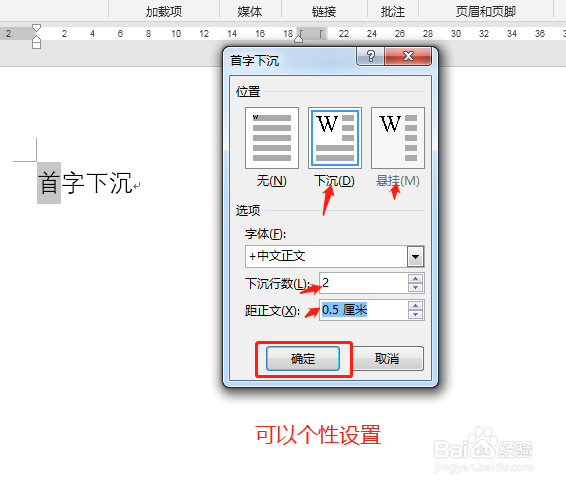The height and width of the screenshot is (487, 566).
Task: Increase 下沉行数 with the up arrow
Action: [415, 278]
